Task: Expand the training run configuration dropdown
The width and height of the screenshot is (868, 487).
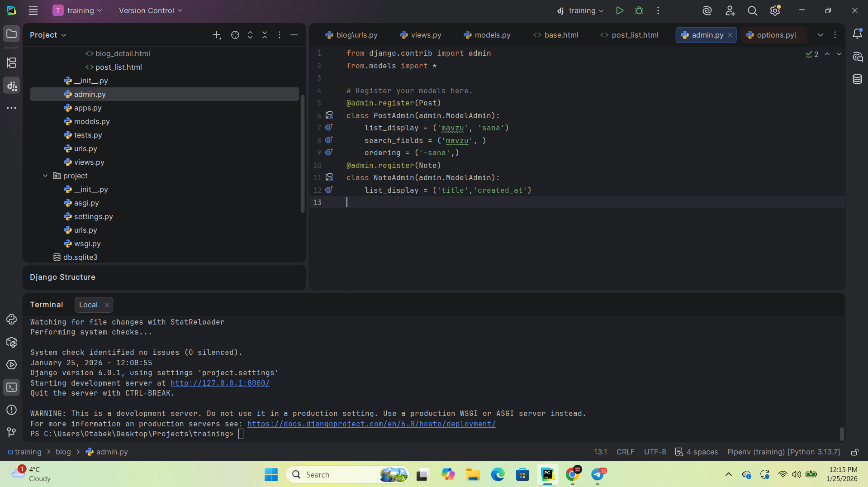Action: click(x=581, y=10)
